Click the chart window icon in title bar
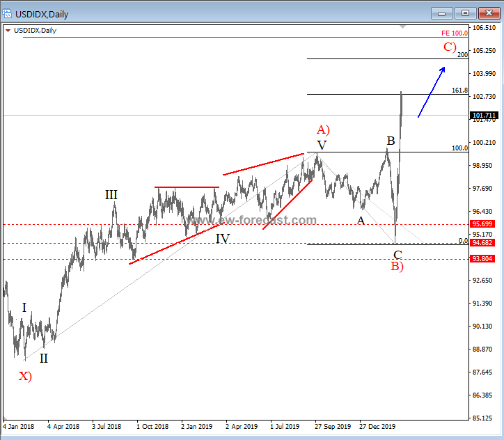The image size is (504, 440). pos(8,12)
